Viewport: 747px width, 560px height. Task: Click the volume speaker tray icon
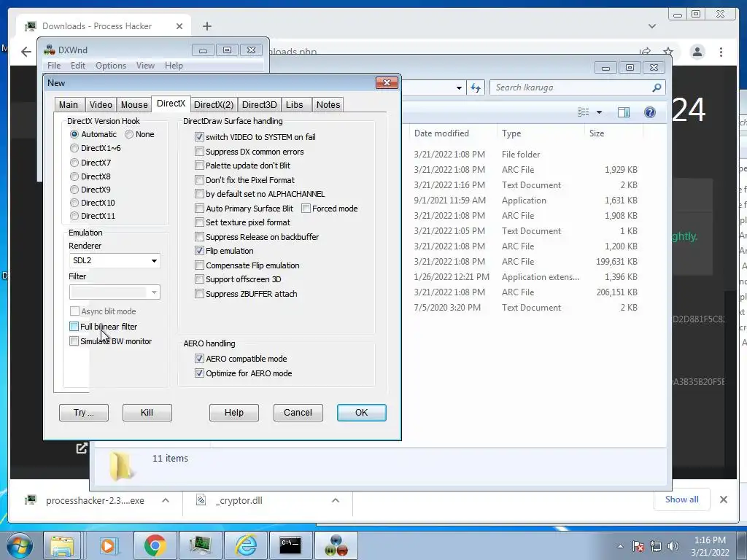(673, 546)
